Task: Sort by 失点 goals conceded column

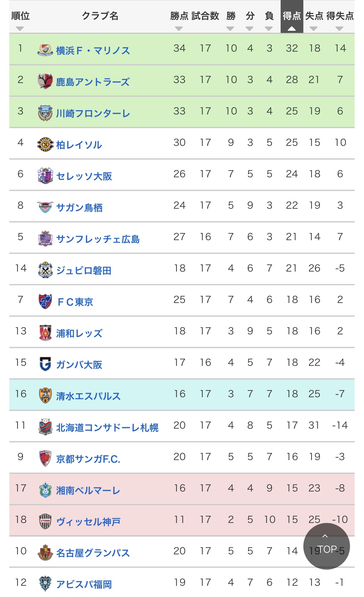Action: (x=314, y=29)
